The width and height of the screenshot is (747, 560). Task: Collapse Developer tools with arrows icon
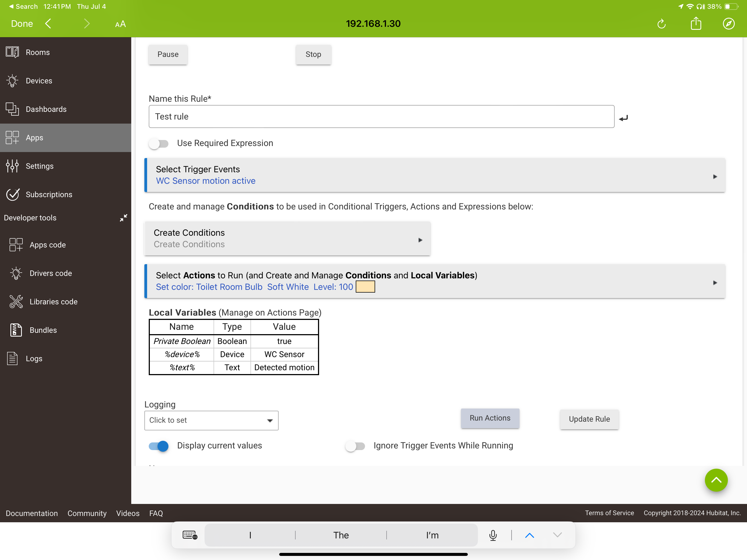coord(124,218)
